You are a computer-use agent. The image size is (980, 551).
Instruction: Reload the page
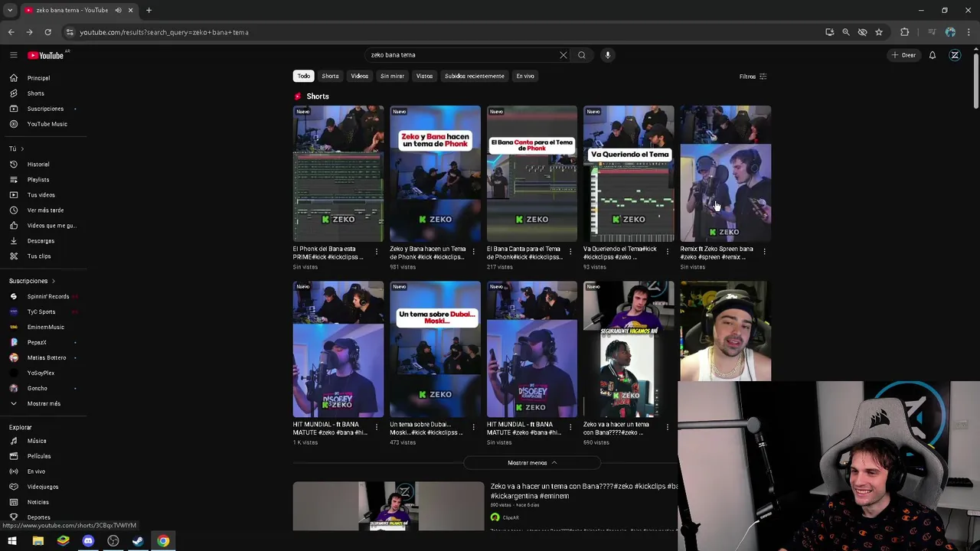47,32
